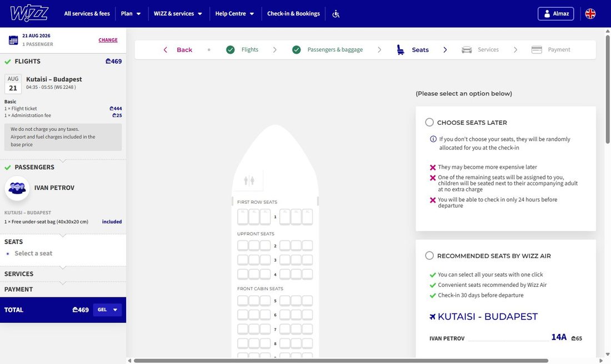
Task: Click the passenger avatar for Ivan Petrov
Action: 17,188
